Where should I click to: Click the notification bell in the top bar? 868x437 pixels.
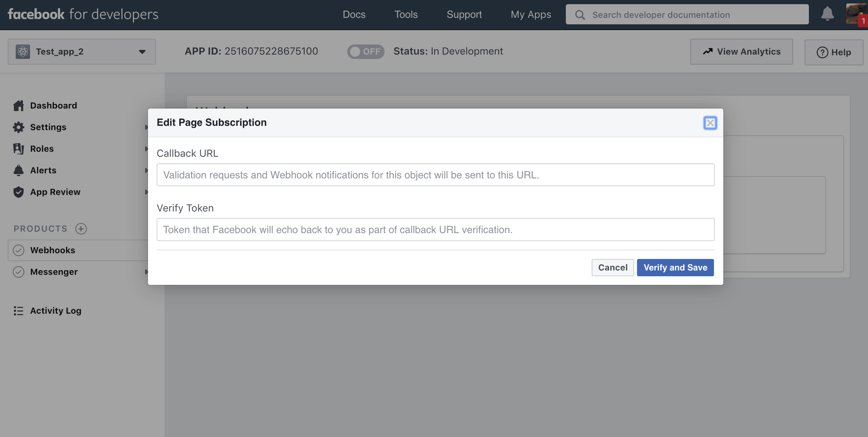pyautogui.click(x=827, y=14)
